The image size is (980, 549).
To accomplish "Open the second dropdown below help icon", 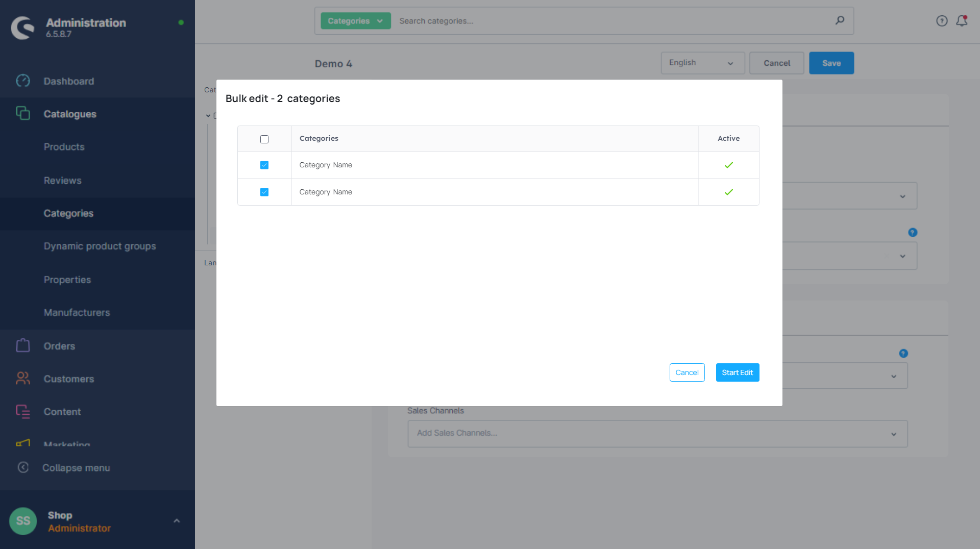I will pyautogui.click(x=849, y=256).
